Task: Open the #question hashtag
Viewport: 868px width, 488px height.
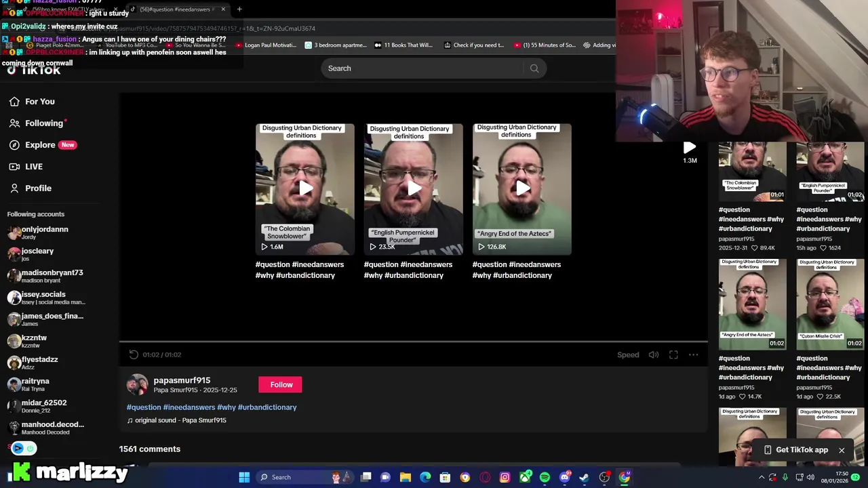Action: [x=144, y=407]
